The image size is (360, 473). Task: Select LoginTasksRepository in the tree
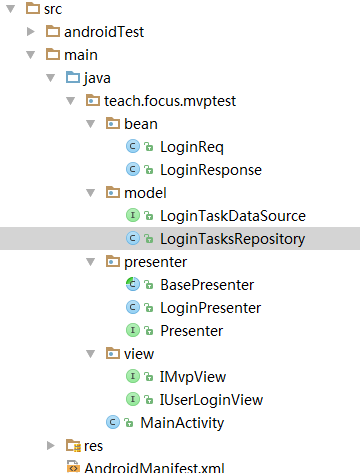[x=180, y=239]
